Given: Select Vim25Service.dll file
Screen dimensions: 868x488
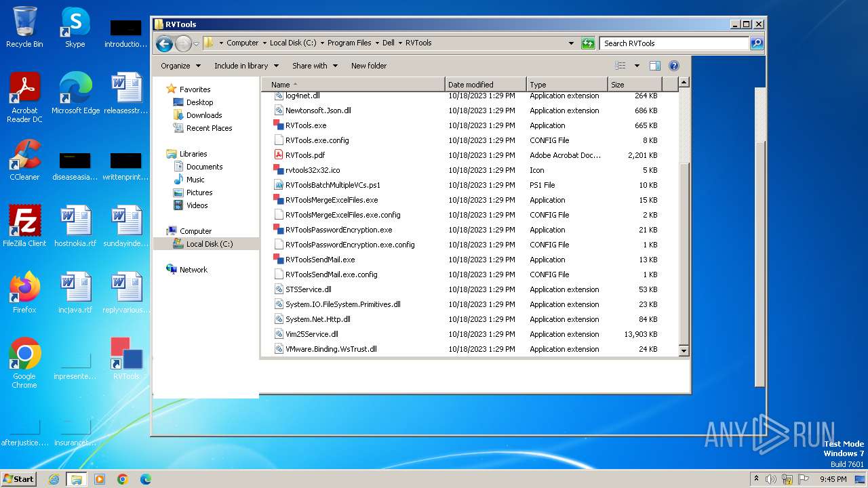Looking at the screenshot, I should click(x=312, y=334).
